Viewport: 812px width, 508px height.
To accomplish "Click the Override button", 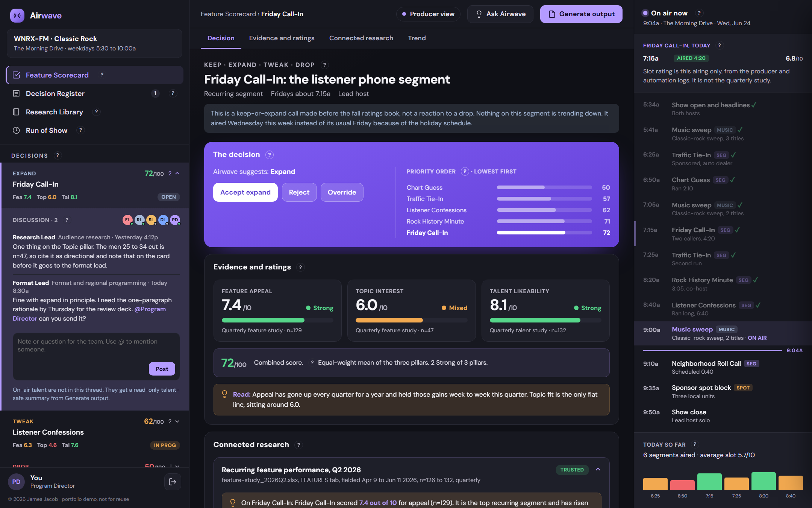I will [x=342, y=192].
